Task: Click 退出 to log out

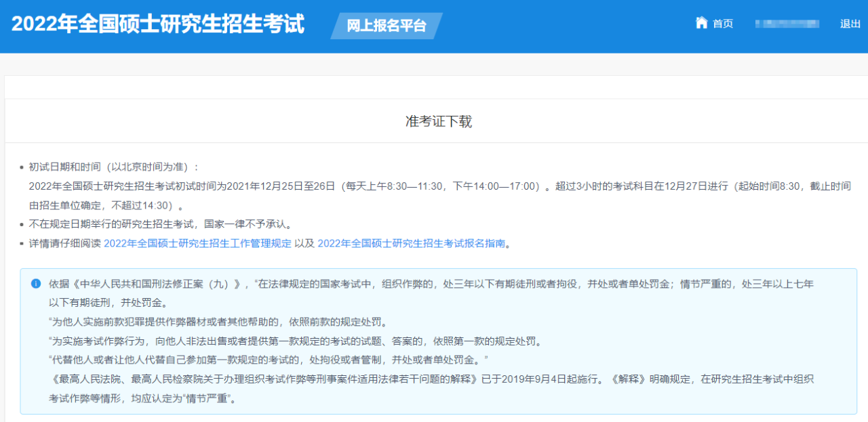Action: pyautogui.click(x=850, y=24)
